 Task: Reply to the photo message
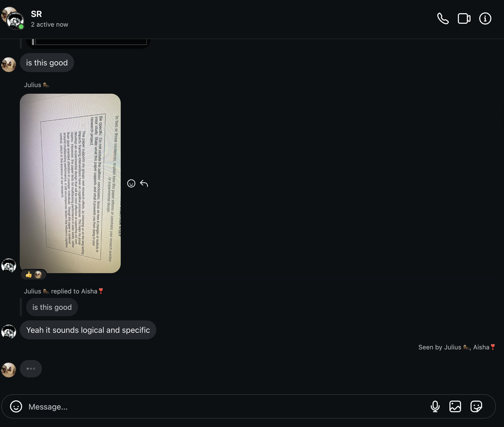(x=144, y=183)
